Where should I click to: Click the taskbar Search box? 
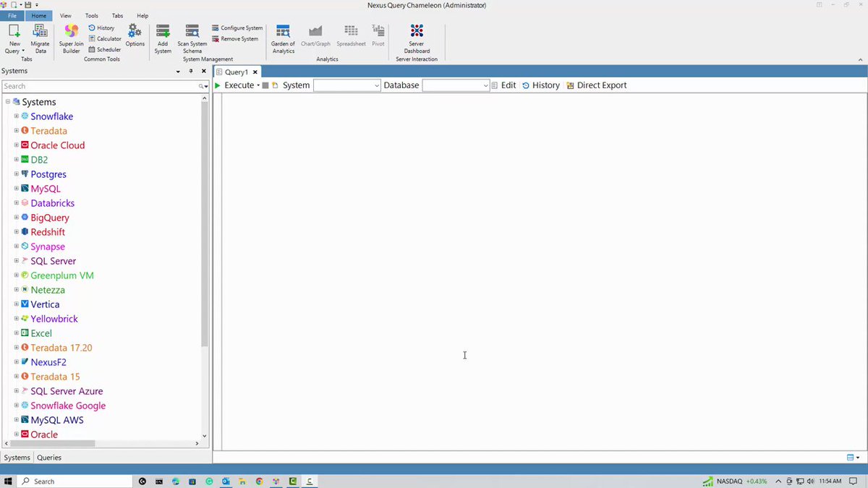coord(76,481)
